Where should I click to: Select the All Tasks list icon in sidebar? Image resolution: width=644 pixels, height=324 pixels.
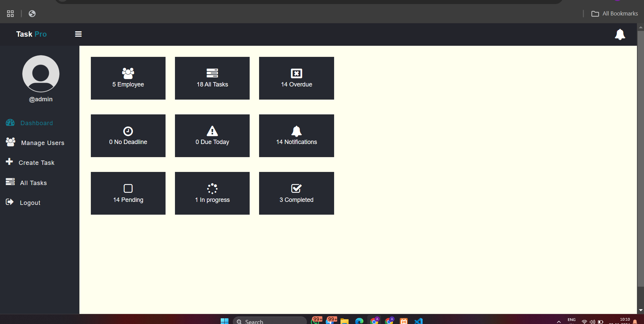10,182
